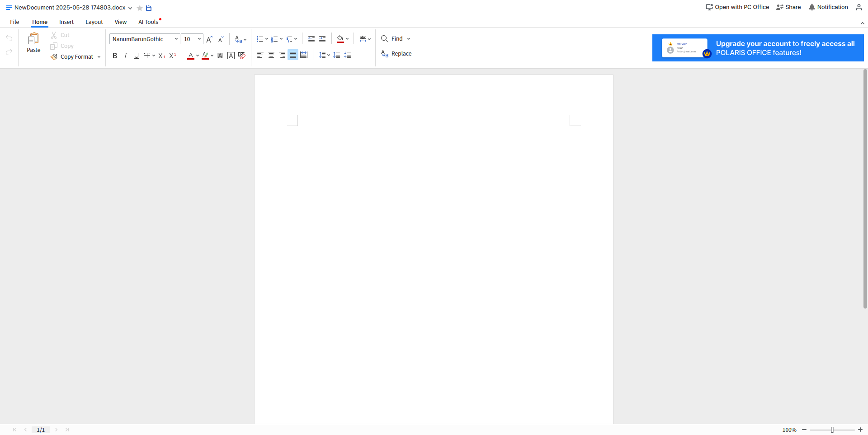The image size is (868, 435).
Task: Click the Copy Format paintbrush icon
Action: pos(54,57)
